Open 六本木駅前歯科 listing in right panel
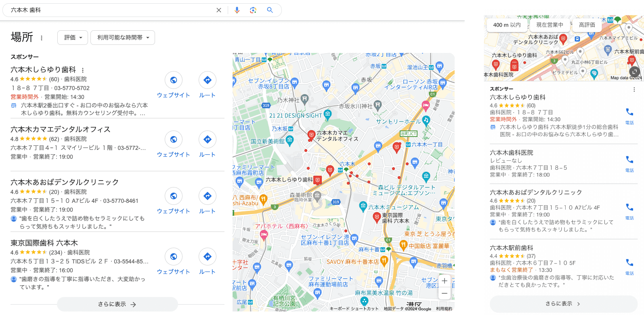 [512, 248]
